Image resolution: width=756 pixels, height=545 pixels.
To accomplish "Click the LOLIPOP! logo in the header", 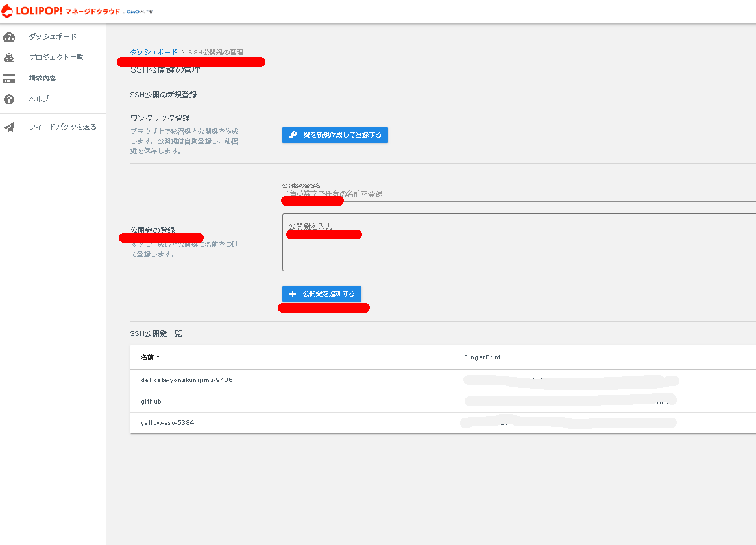I will click(77, 10).
